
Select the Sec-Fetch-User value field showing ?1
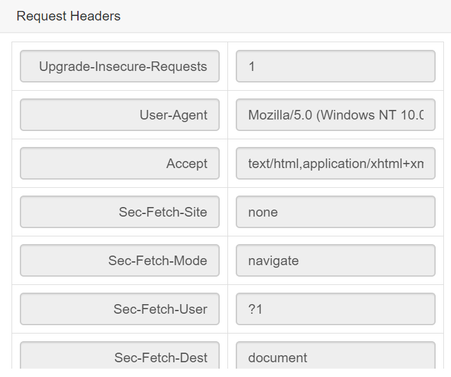coord(336,309)
